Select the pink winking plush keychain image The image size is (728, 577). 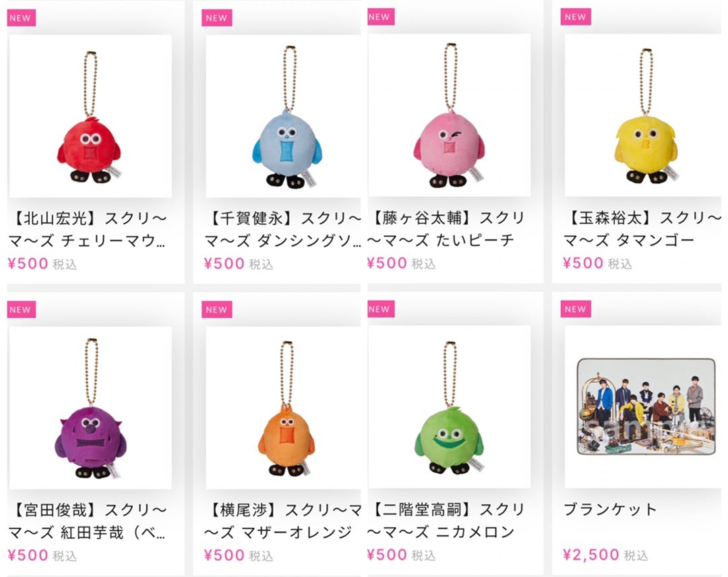point(450,115)
